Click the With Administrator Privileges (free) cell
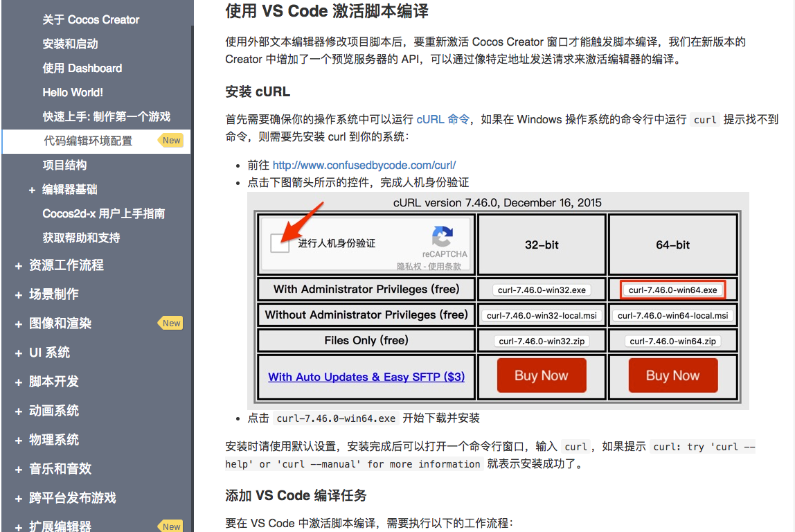The image size is (795, 532). [366, 289]
